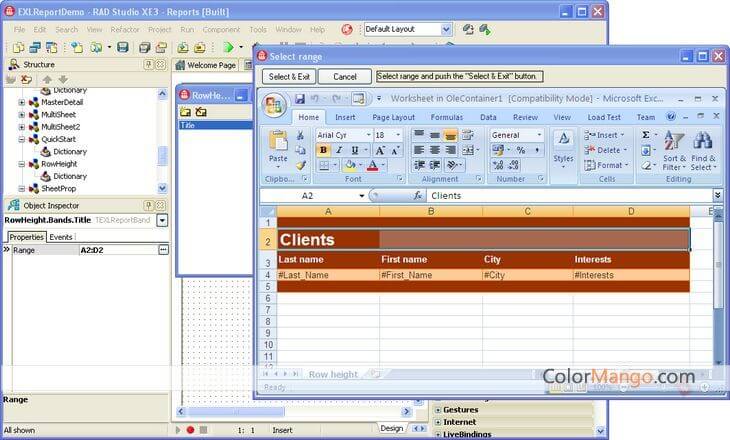Toggle Bold formatting in Font group
This screenshot has width=730, height=440.
(324, 150)
